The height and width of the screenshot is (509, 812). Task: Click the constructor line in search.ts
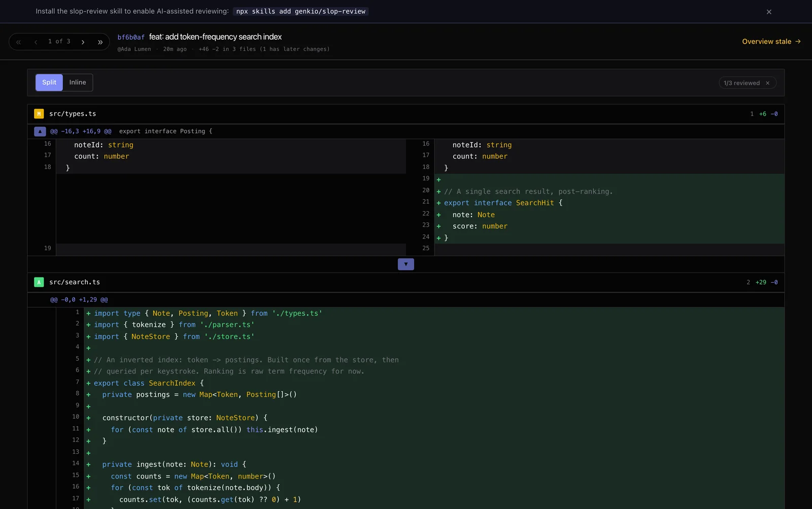point(434,418)
